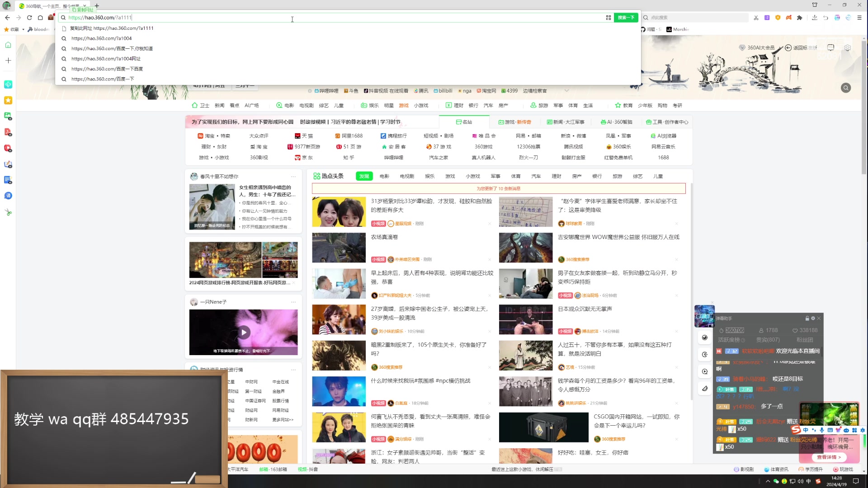
Task: Toggle the lock on the 弹幕助手 panel
Action: 807,319
